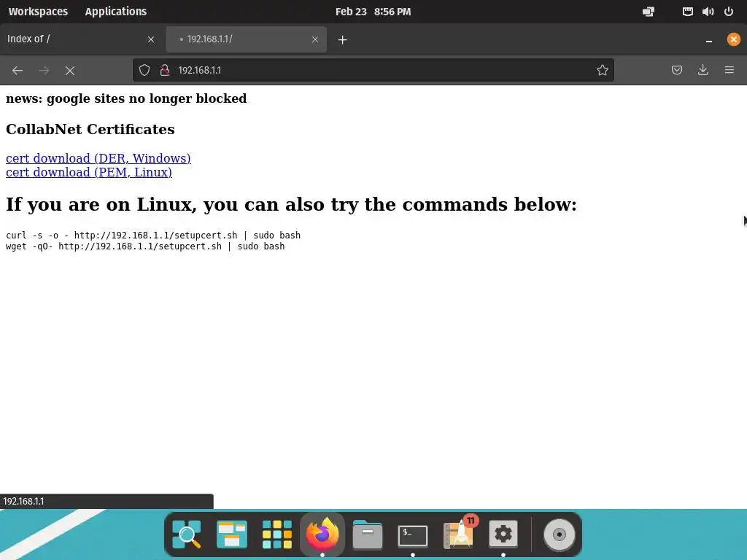Open Pop!_Shop rocket icon with 11 updates
The image size is (747, 560).
click(x=460, y=533)
